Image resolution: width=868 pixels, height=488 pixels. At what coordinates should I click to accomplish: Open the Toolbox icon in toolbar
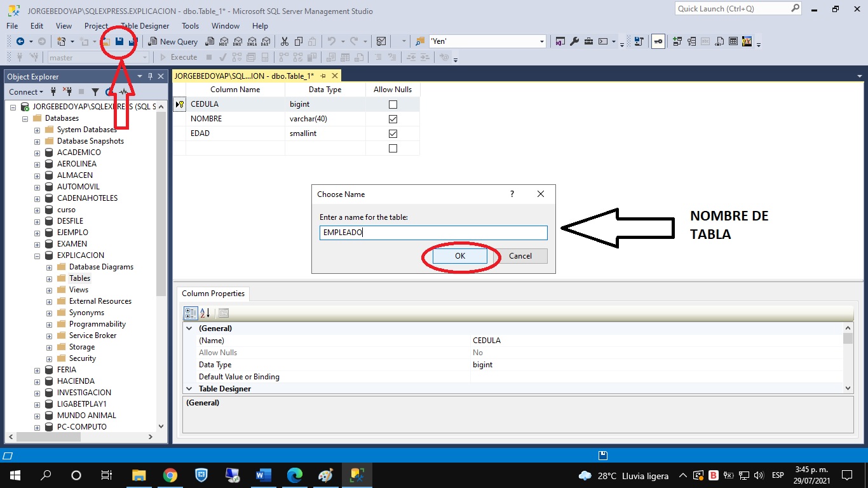(588, 41)
